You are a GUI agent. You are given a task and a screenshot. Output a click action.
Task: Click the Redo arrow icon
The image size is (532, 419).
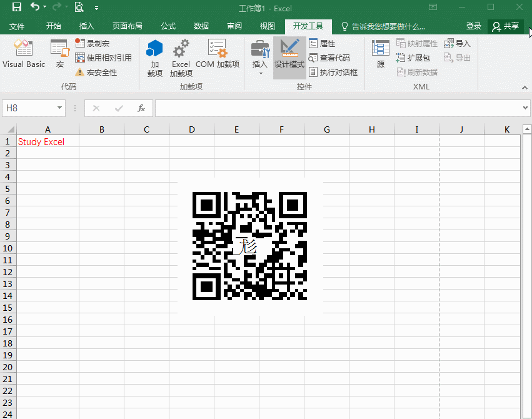(57, 6)
